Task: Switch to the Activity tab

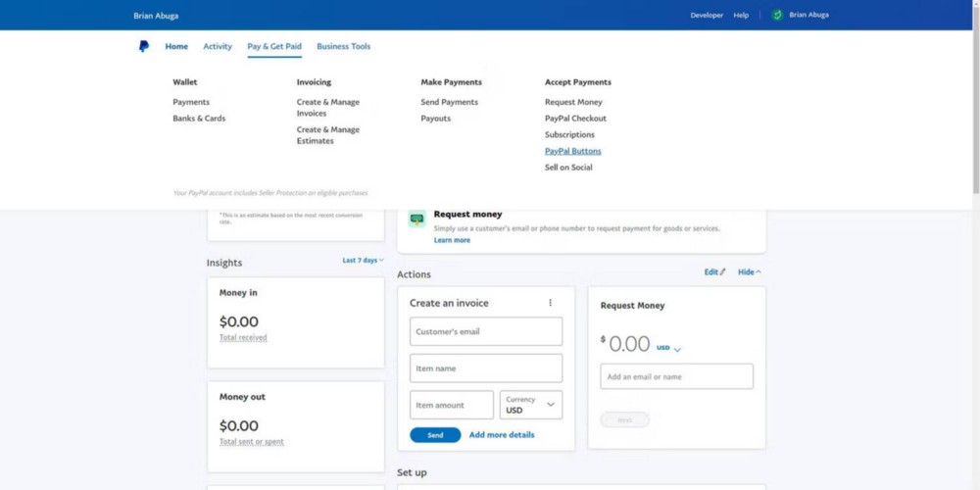Action: tap(218, 46)
